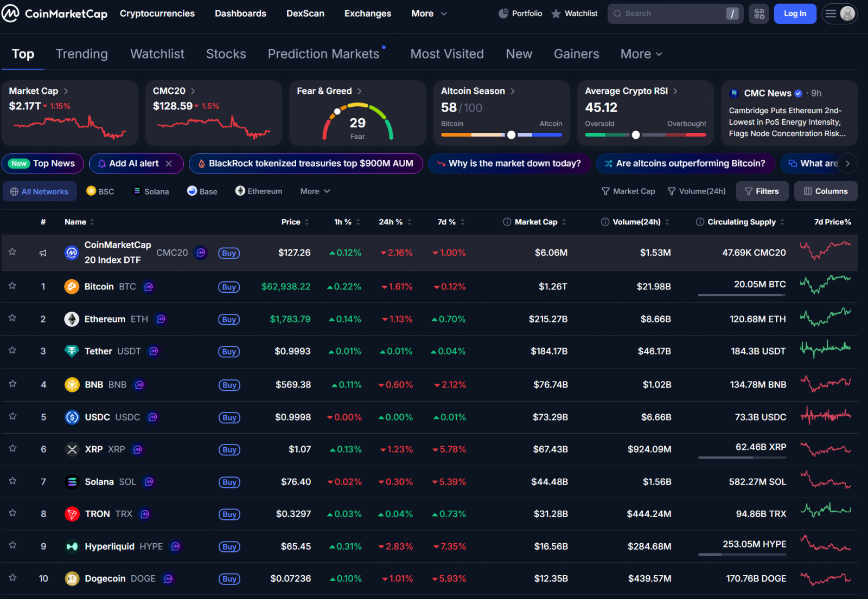This screenshot has height=599, width=868.
Task: Open the Filters button
Action: (x=762, y=191)
